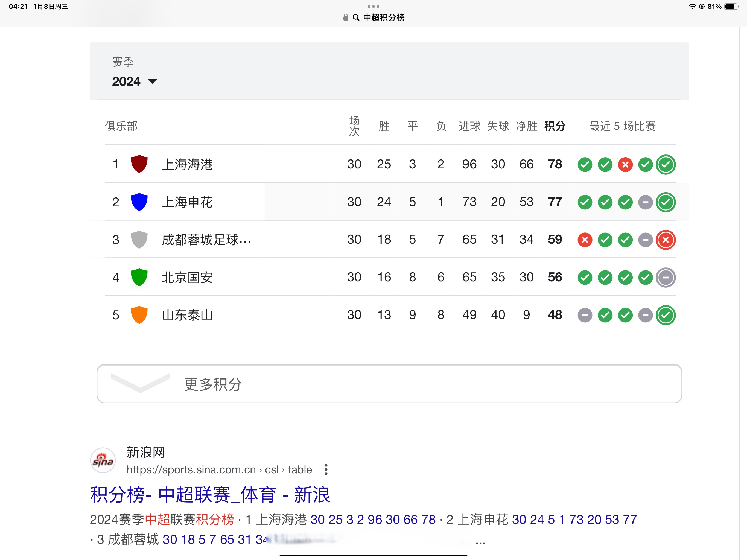Open 成都蓉城's gray draw match icon
Image resolution: width=747 pixels, height=560 pixels.
(645, 240)
